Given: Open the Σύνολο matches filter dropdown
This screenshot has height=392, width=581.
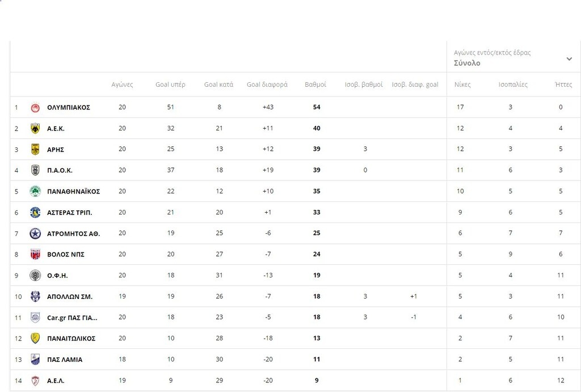Looking at the screenshot, I should pyautogui.click(x=467, y=63).
